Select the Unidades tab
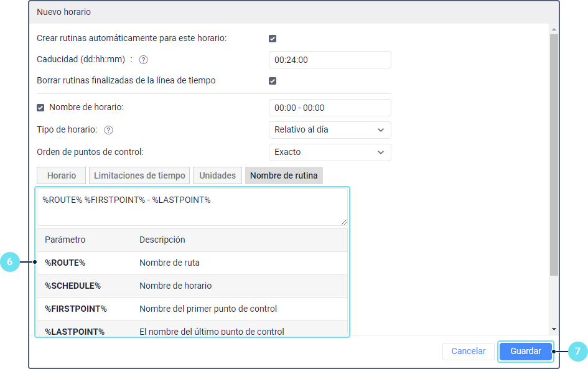 217,175
